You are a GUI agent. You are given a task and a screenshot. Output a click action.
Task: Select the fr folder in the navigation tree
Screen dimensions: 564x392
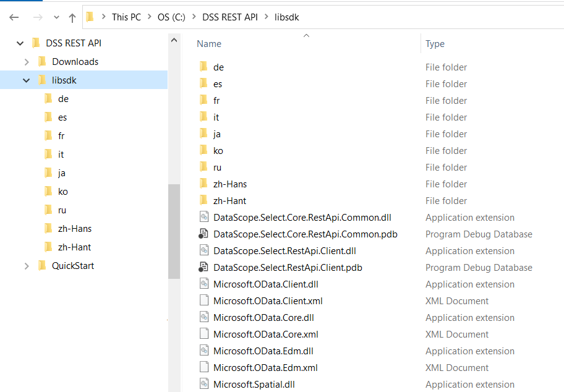(x=61, y=136)
